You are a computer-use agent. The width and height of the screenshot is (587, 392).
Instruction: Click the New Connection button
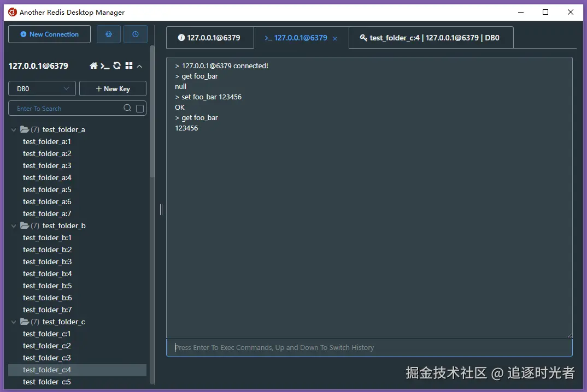point(49,34)
